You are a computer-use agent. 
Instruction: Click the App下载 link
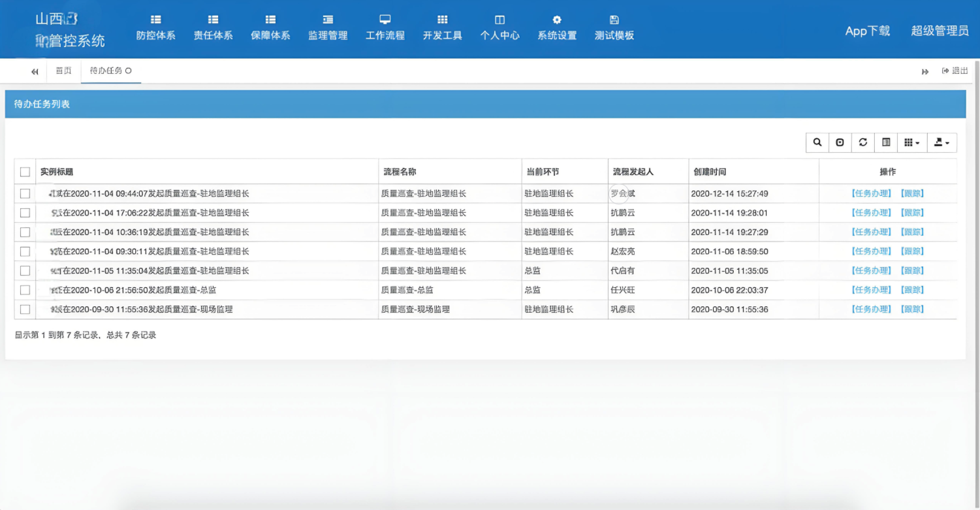[x=868, y=31]
